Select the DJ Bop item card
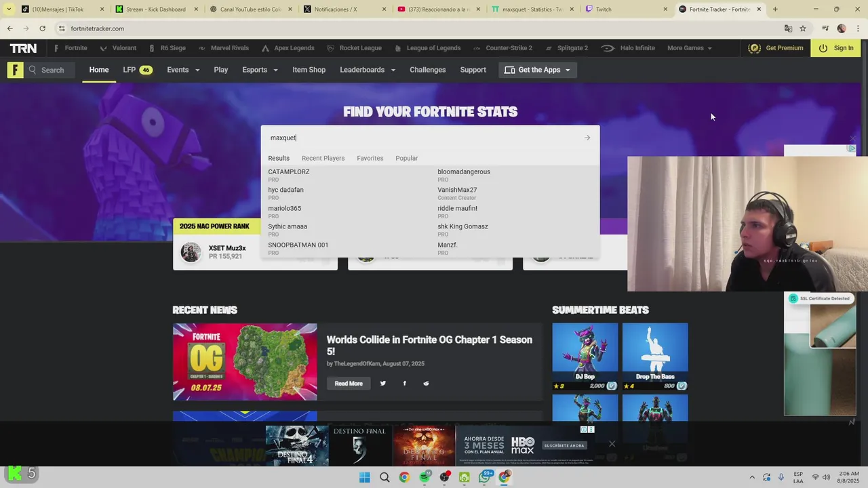Screen dimensions: 868x488 click(585, 357)
